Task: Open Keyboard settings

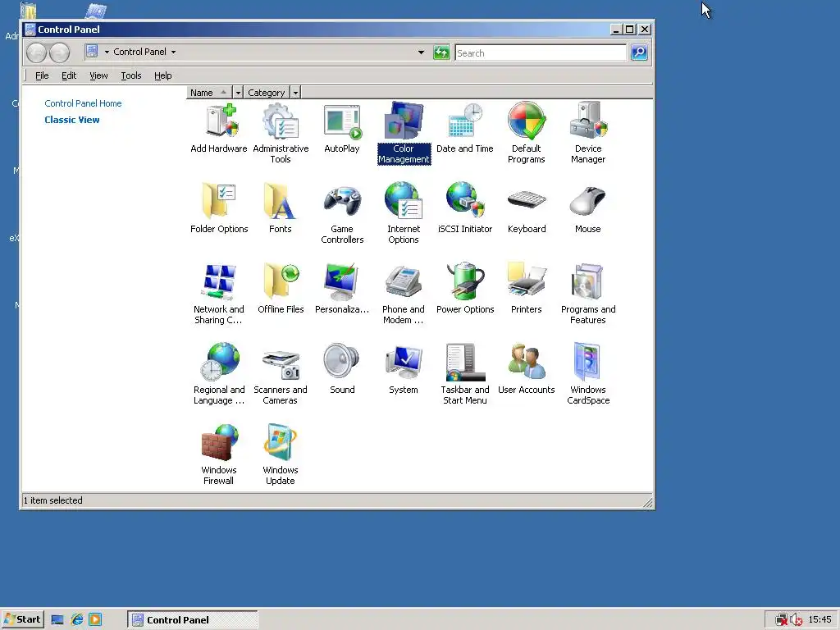Action: (526, 209)
